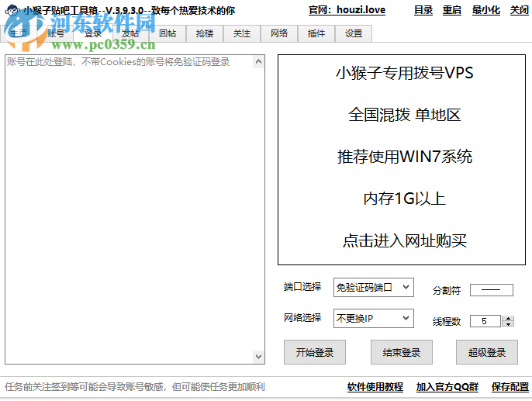Viewport: 532px width, 401px height.
Task: Open the 网络 tab
Action: click(279, 33)
